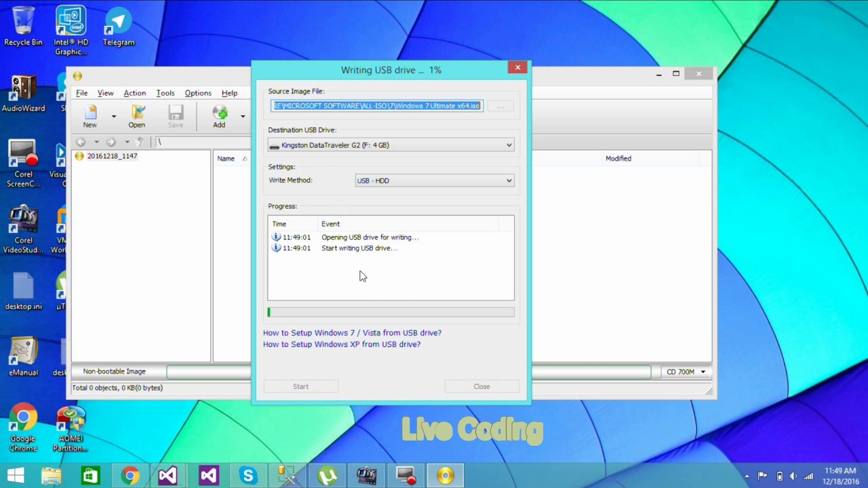Image resolution: width=868 pixels, height=488 pixels.
Task: Open the View menu
Action: pos(105,93)
